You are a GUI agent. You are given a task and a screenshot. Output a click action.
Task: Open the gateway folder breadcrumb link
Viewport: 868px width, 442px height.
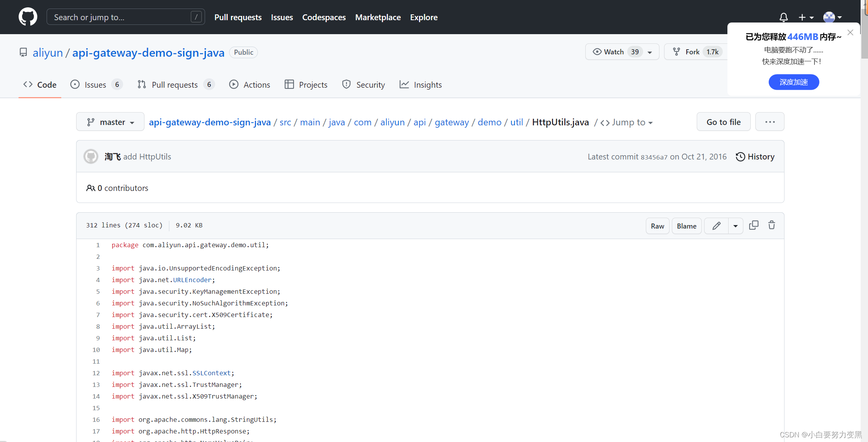tap(452, 122)
